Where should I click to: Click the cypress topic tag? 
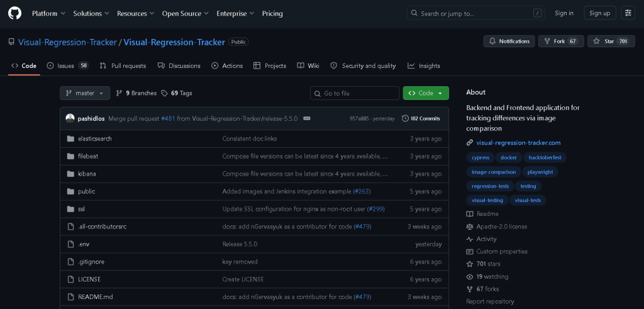[x=480, y=157]
